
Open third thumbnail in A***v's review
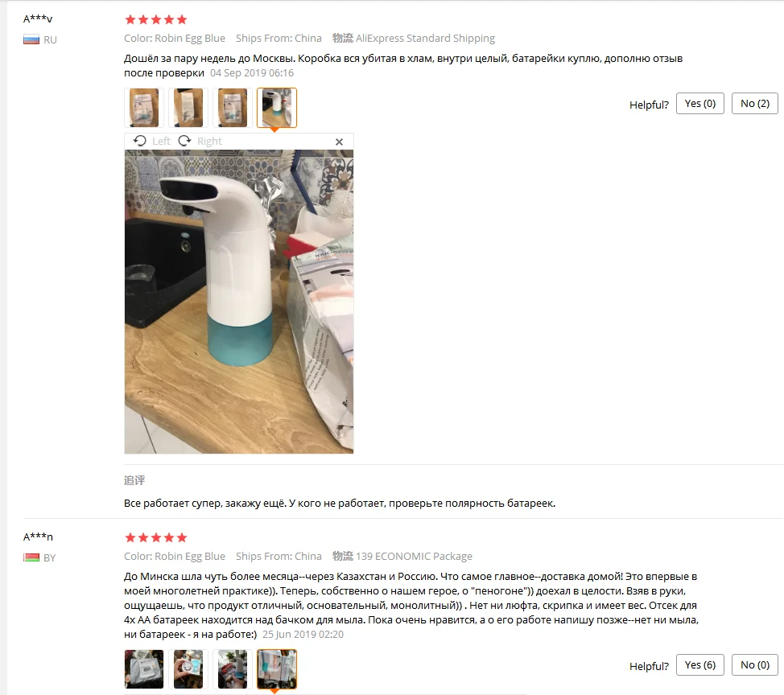click(x=233, y=108)
